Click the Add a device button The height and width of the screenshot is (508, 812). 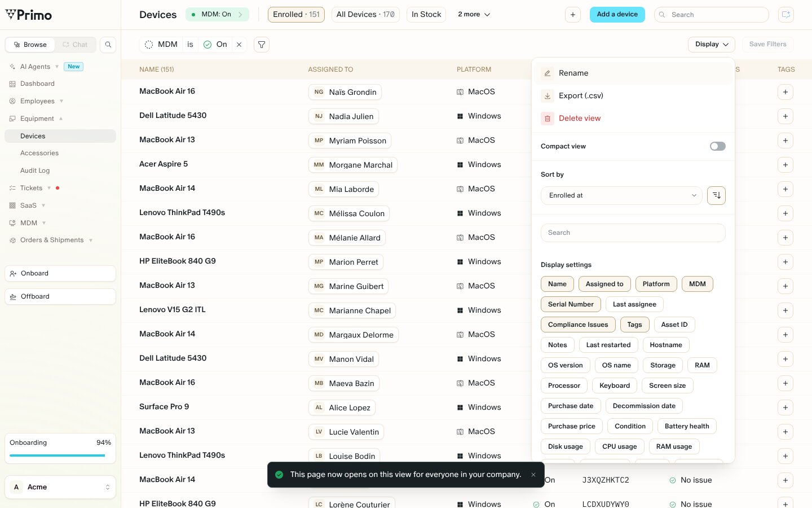tap(617, 15)
